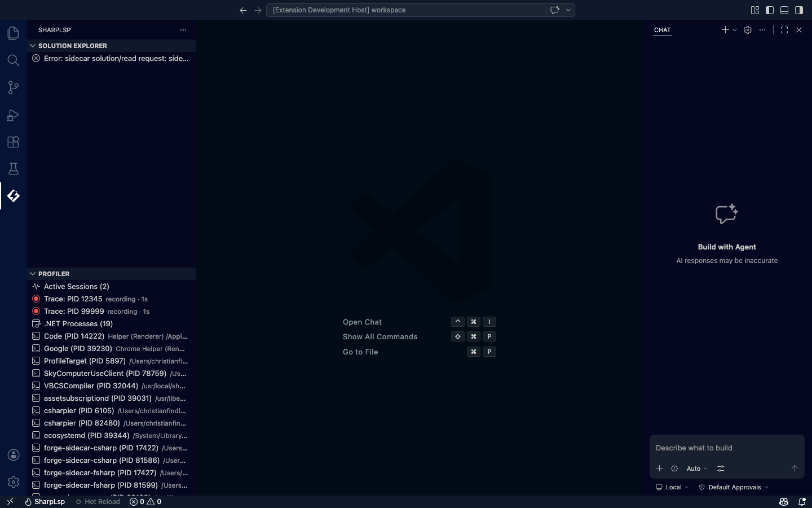Viewport: 812px width, 508px height.
Task: Select assetsubscriptiond (PID 39031) process
Action: (111, 398)
